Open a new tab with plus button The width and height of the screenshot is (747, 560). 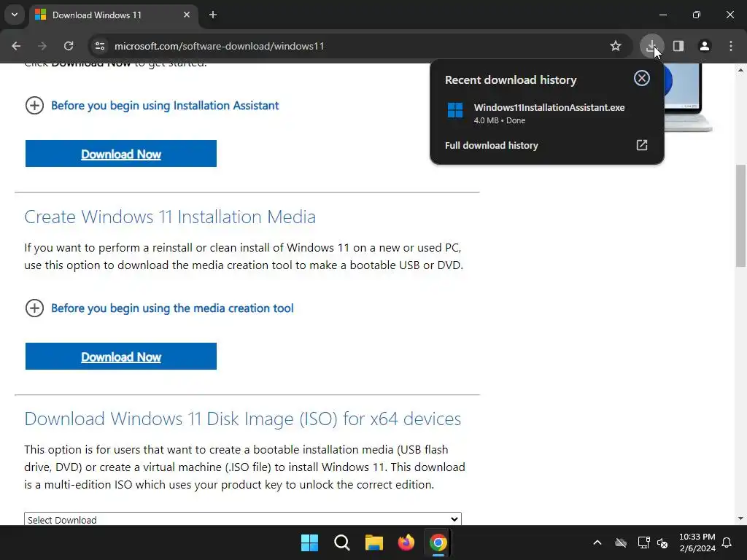point(213,15)
